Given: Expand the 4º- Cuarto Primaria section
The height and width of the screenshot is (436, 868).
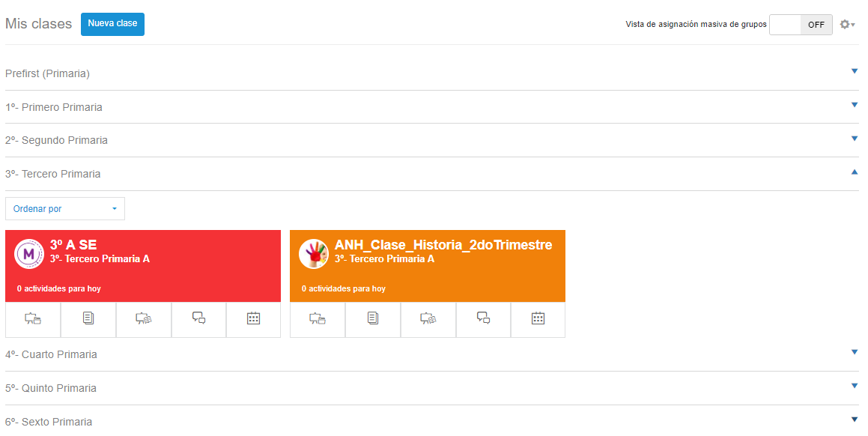Looking at the screenshot, I should click(x=855, y=353).
